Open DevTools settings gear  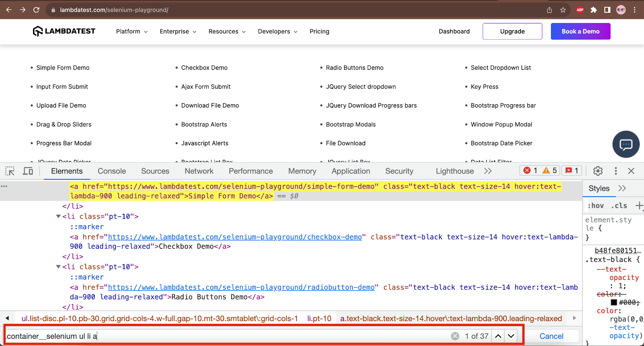598,171
